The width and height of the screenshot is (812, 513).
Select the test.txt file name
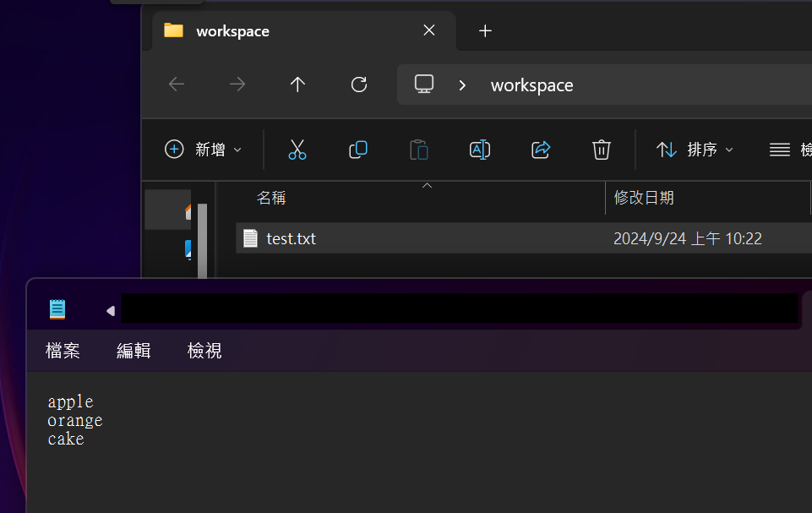(291, 238)
